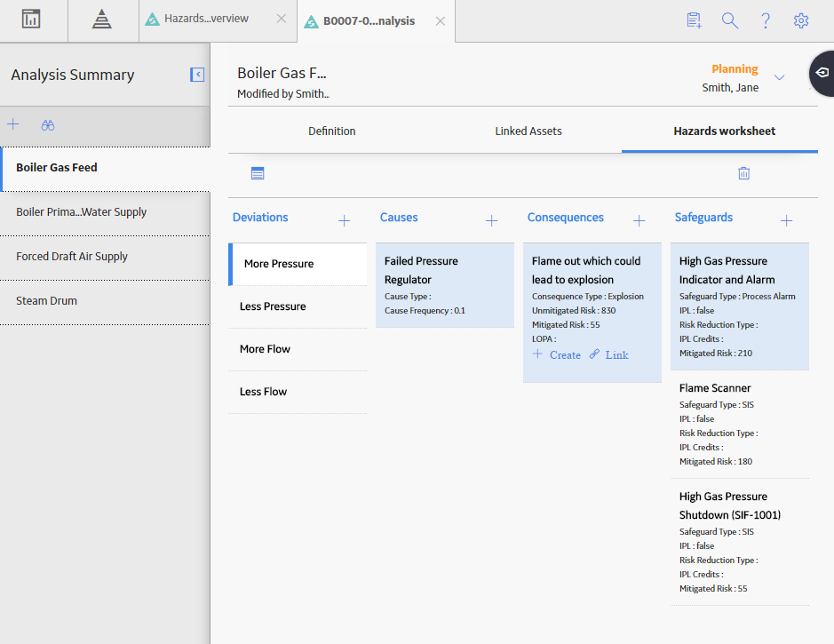
Task: Select the More Pressure deviation
Action: (x=298, y=265)
